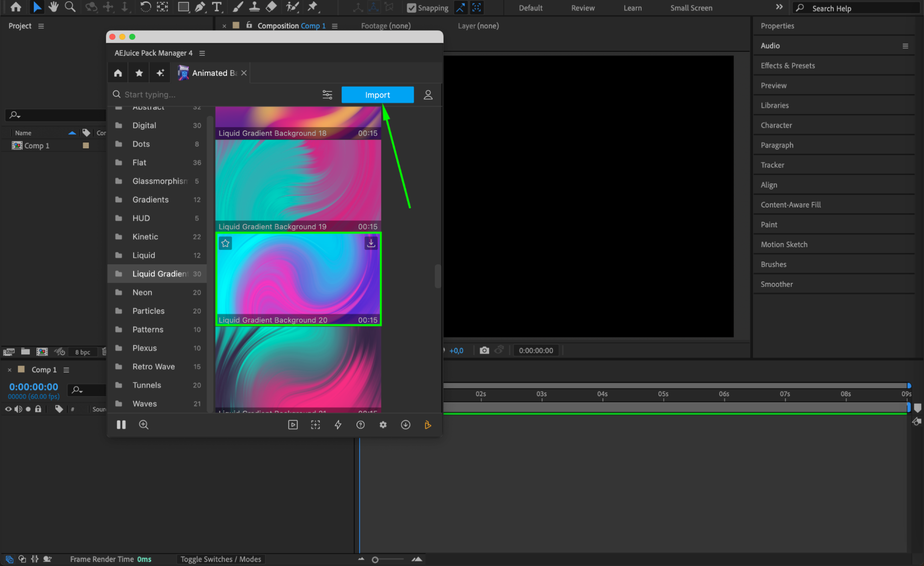The width and height of the screenshot is (924, 566).
Task: Download Liquid Gradient Background 20 preset
Action: [x=371, y=243]
